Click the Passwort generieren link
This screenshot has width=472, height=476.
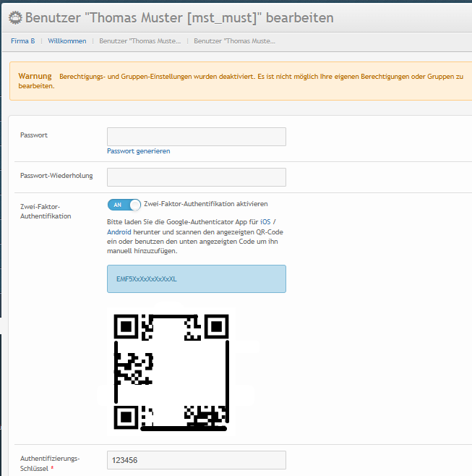point(138,151)
